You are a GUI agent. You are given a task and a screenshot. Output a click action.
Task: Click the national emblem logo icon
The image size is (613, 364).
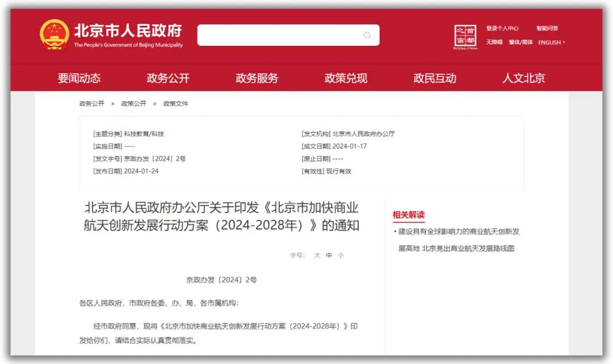click(x=54, y=35)
